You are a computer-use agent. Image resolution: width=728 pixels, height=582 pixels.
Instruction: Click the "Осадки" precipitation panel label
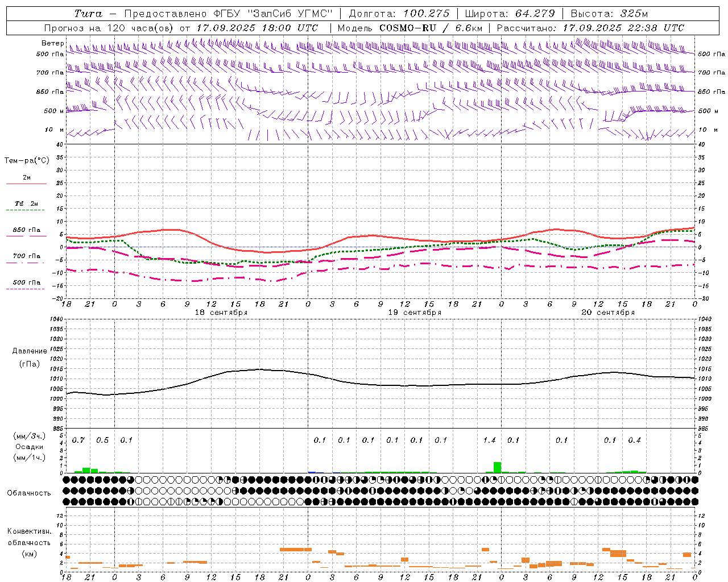(30, 447)
